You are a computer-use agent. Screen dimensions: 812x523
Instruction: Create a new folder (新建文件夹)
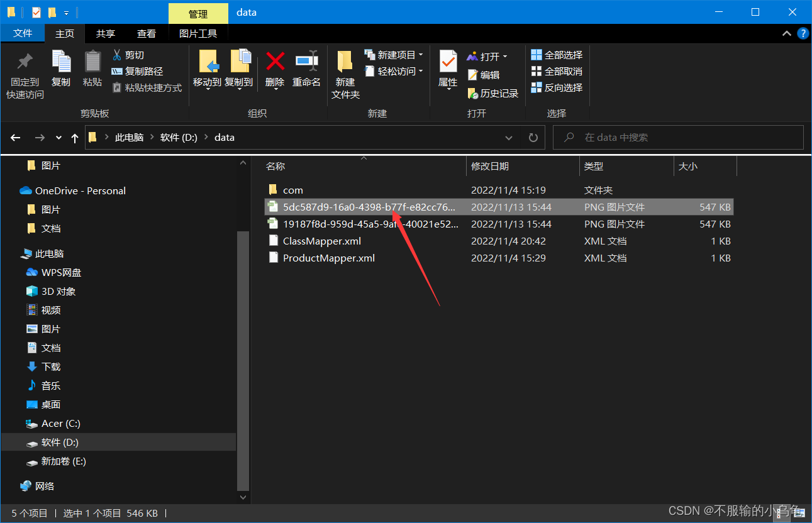pyautogui.click(x=345, y=75)
